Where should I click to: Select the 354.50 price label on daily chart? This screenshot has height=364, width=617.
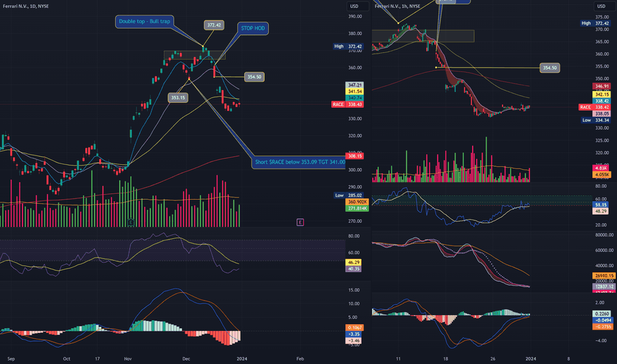[x=254, y=77]
